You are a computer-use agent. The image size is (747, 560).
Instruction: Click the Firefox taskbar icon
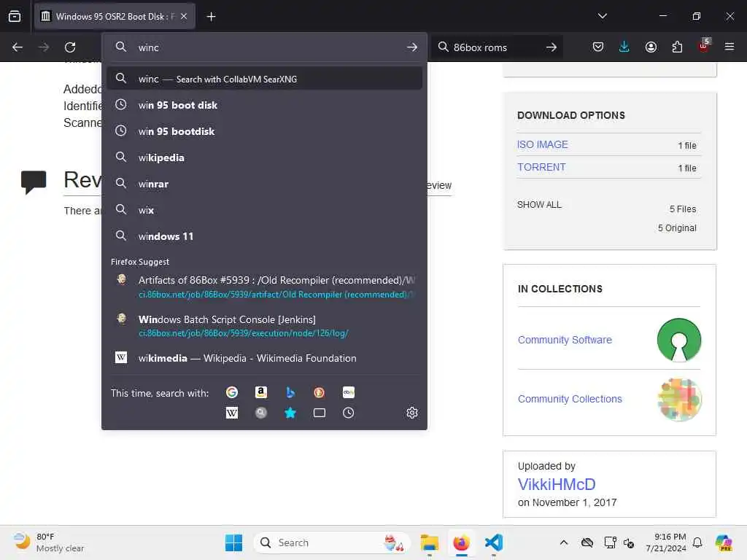pos(461,542)
